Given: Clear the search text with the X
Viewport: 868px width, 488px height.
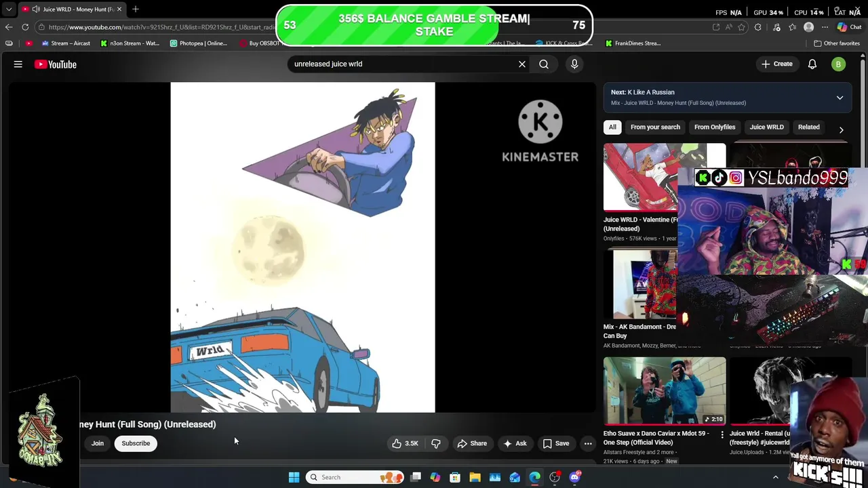Looking at the screenshot, I should point(522,64).
